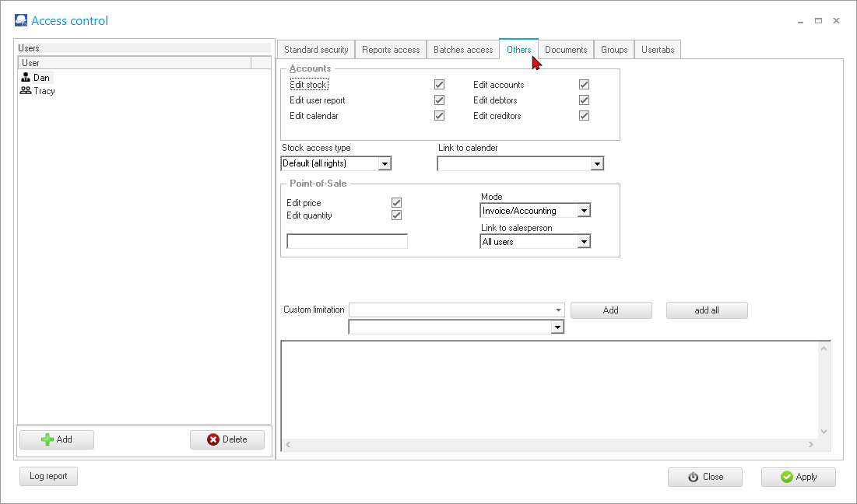The height and width of the screenshot is (504, 857).
Task: Click the red Delete user button
Action: [x=227, y=439]
